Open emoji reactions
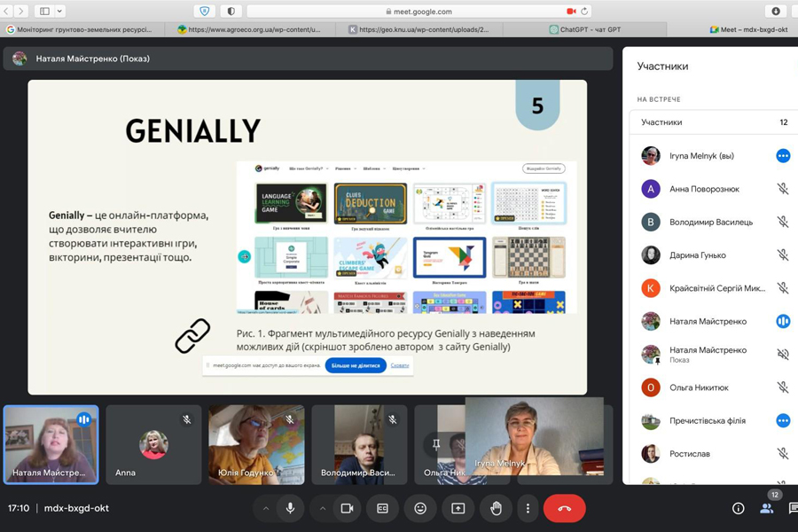The height and width of the screenshot is (532, 798). pos(420,508)
